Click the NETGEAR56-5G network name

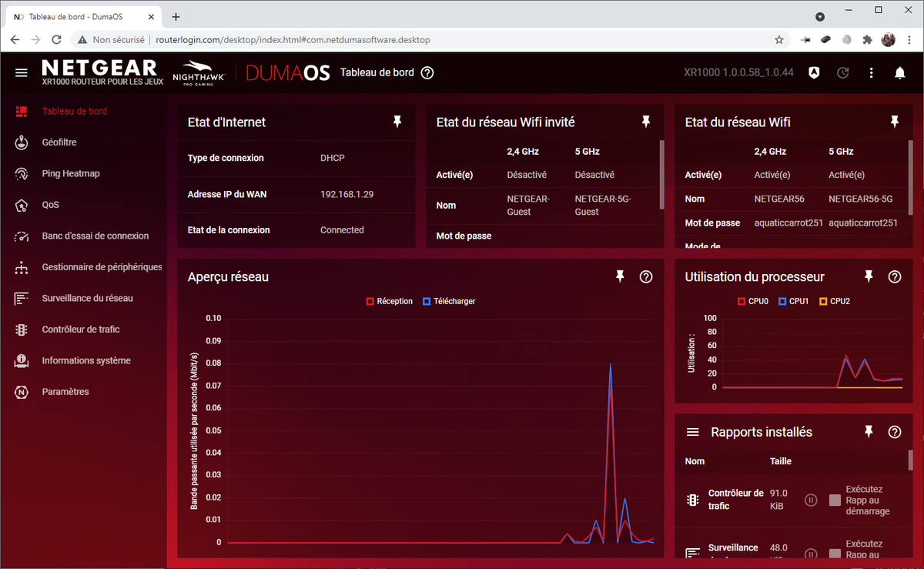[860, 199]
